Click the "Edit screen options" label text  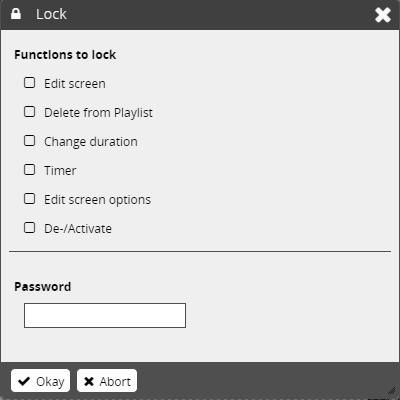point(97,200)
